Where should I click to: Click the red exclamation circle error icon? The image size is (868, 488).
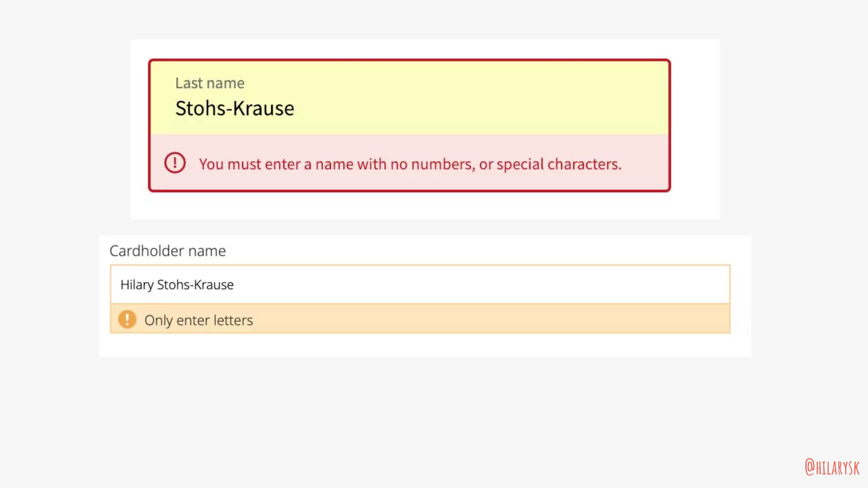pyautogui.click(x=175, y=163)
